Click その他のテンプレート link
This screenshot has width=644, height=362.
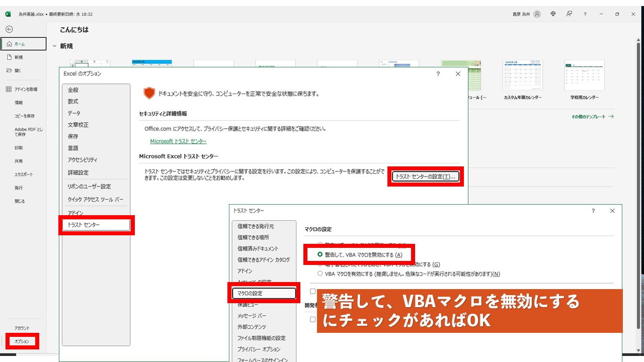point(592,117)
